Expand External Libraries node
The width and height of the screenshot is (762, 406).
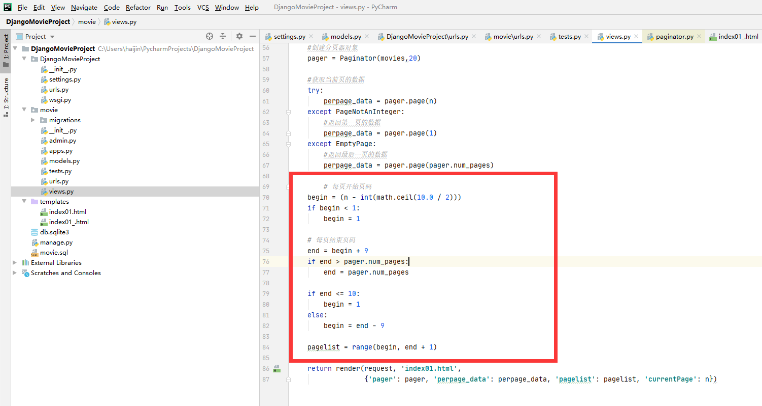pyautogui.click(x=15, y=263)
